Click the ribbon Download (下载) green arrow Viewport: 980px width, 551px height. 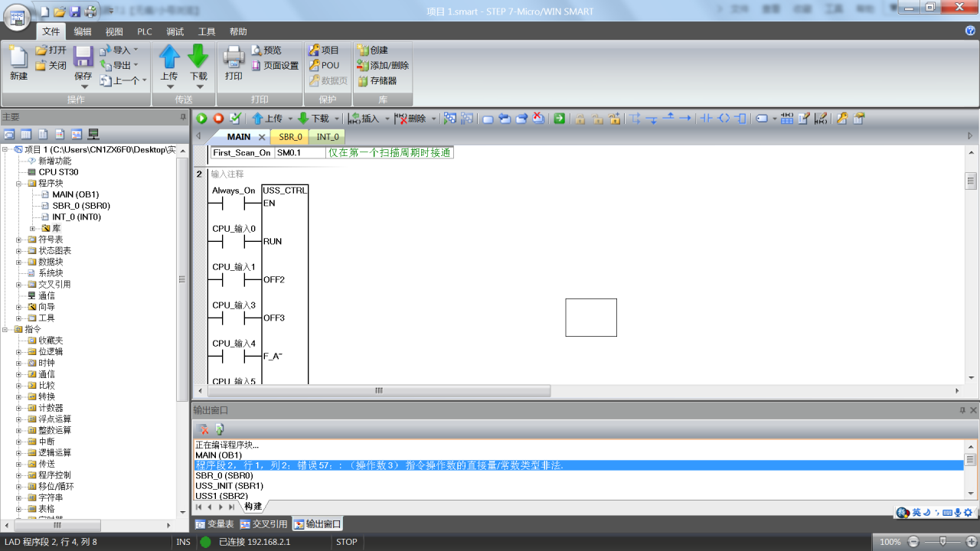[198, 57]
